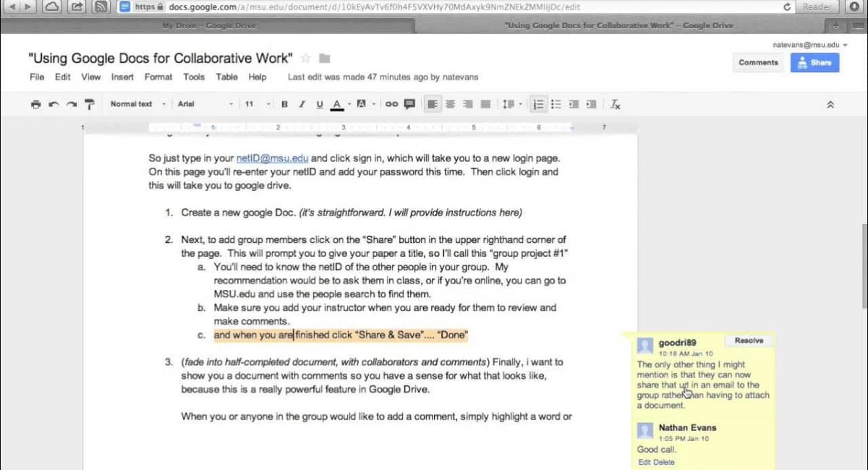This screenshot has width=868, height=470.
Task: Click the Nathan Evans avatar in the reply
Action: [x=645, y=432]
